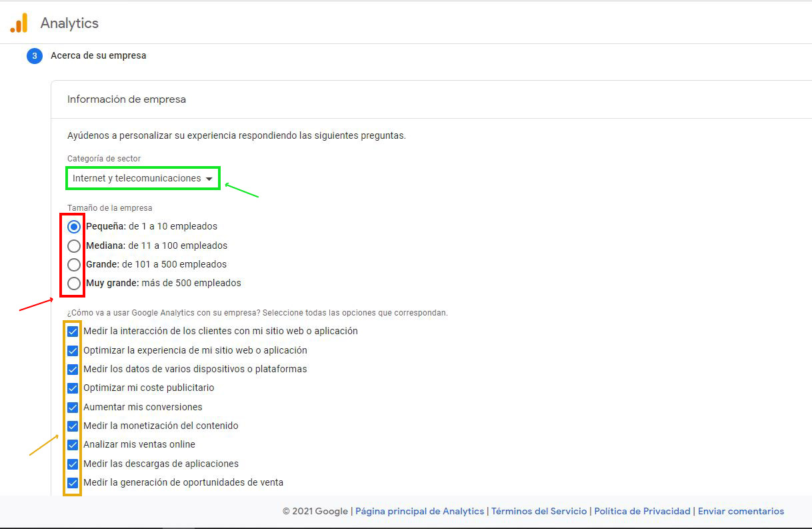Open the Categoría de sector dropdown
Viewport: 812px width, 529px height.
tap(143, 178)
